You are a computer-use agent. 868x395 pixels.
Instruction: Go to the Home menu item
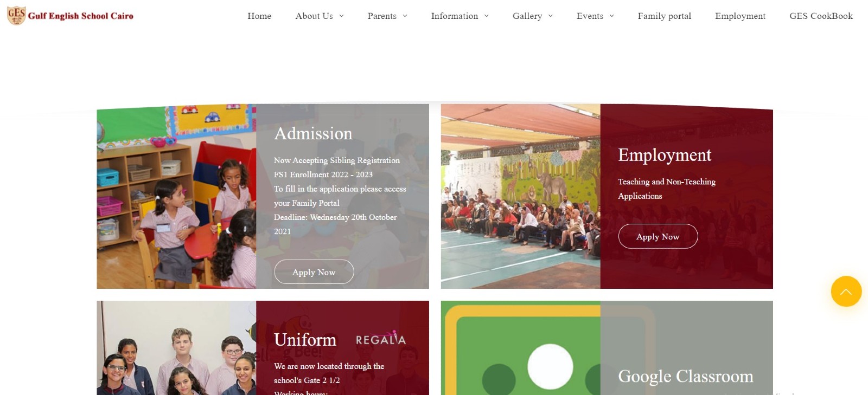(x=259, y=16)
